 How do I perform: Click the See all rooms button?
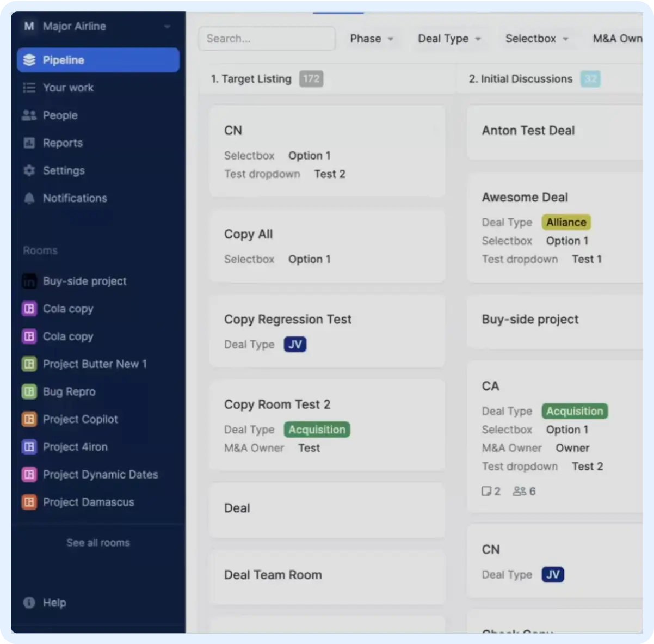tap(98, 542)
